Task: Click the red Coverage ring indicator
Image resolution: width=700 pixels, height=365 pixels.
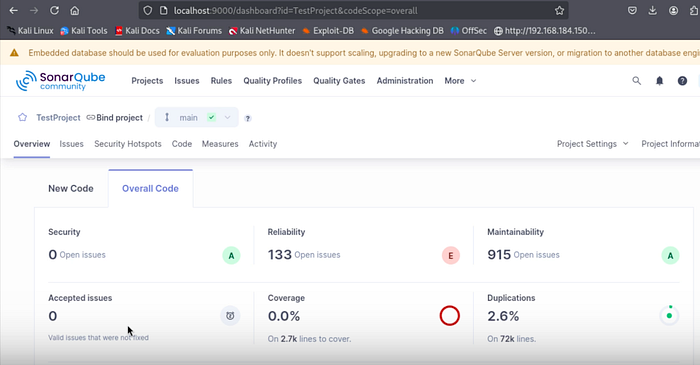Action: coord(450,315)
